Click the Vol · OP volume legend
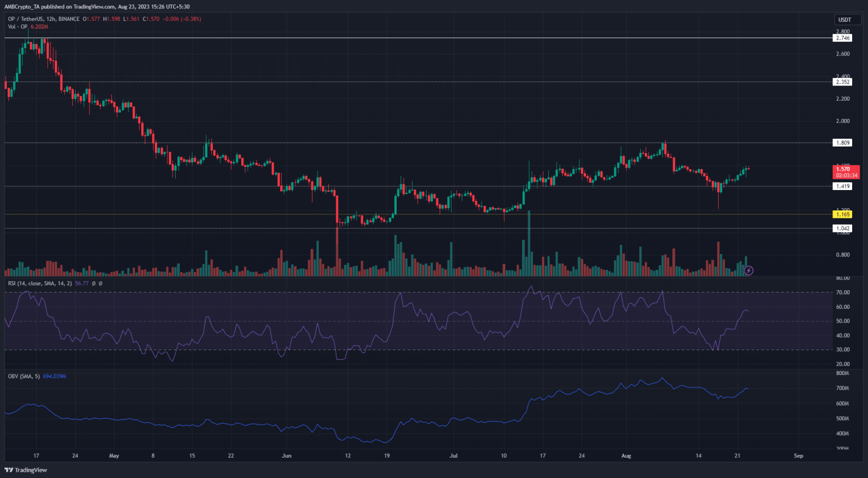 pos(18,27)
